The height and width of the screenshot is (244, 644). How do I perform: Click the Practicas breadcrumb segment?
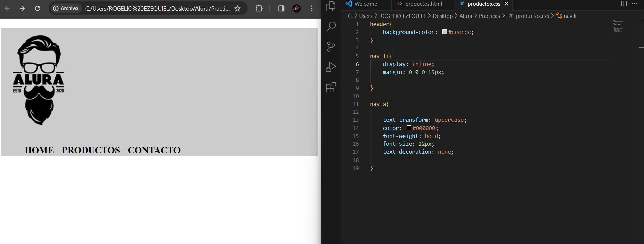coord(489,16)
